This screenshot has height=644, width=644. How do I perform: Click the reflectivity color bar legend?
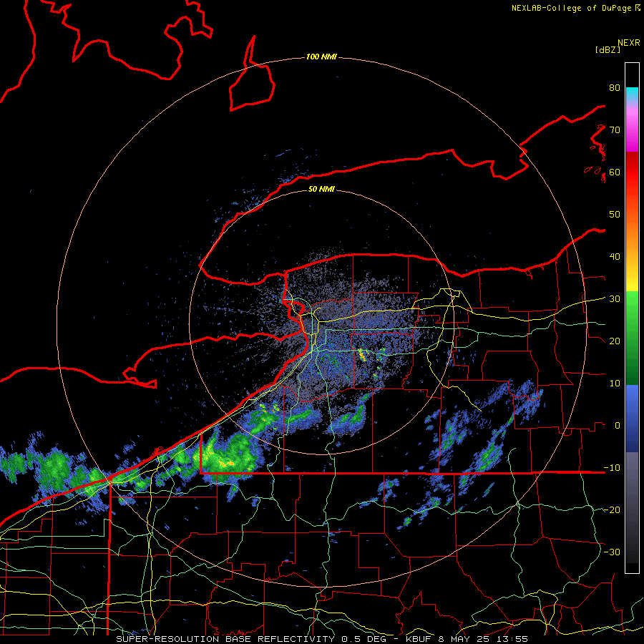[x=632, y=318]
